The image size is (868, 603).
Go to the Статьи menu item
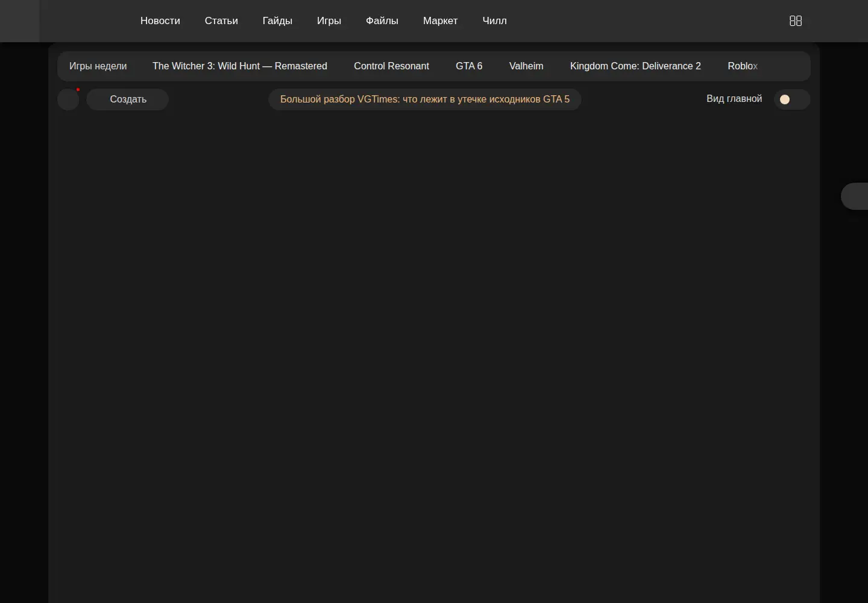tap(221, 21)
